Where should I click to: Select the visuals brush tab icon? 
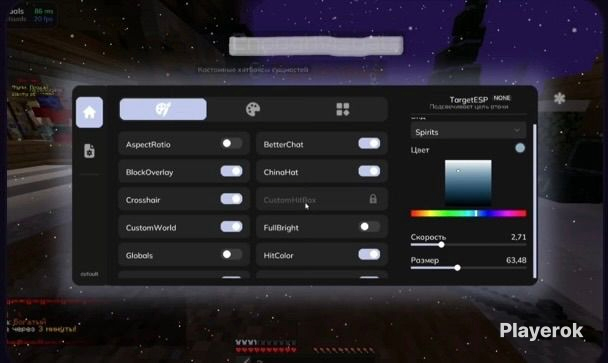click(x=163, y=109)
